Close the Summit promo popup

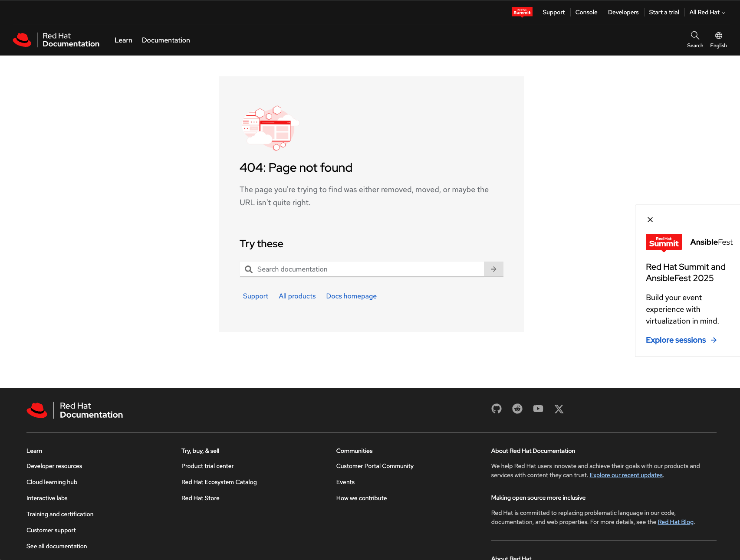pos(650,219)
